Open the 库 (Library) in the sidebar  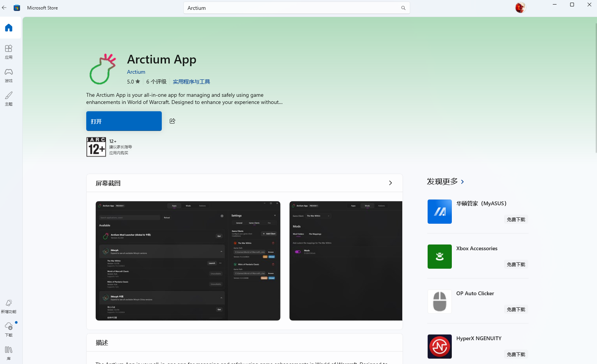(x=9, y=353)
